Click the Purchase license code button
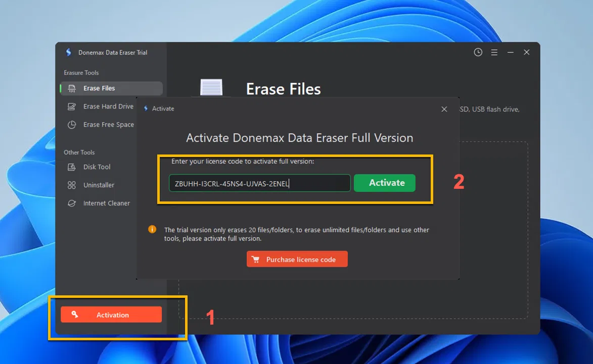 pos(297,258)
